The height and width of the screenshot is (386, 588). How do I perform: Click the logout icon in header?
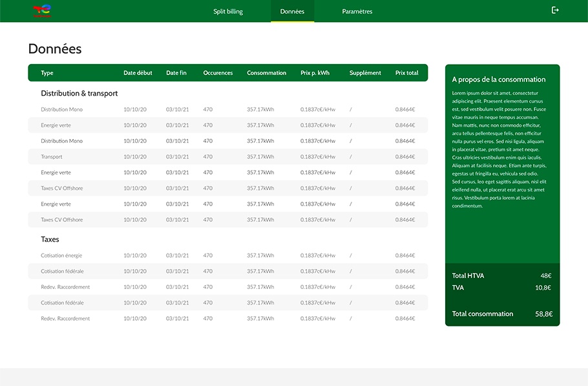(x=555, y=10)
